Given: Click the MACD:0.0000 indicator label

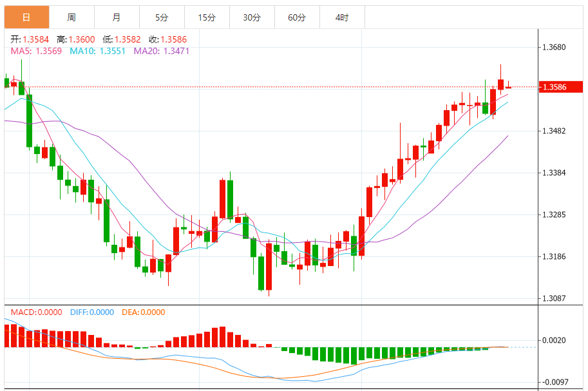Looking at the screenshot, I should 36,312.
